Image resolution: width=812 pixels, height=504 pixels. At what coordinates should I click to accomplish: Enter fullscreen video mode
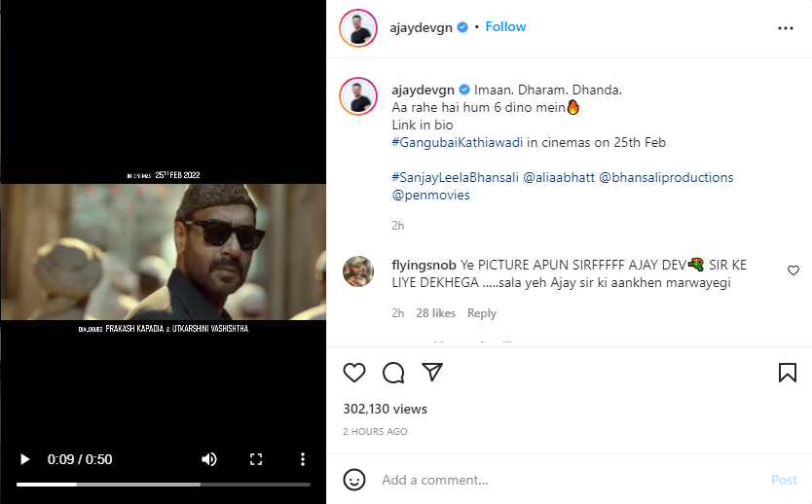(x=256, y=459)
